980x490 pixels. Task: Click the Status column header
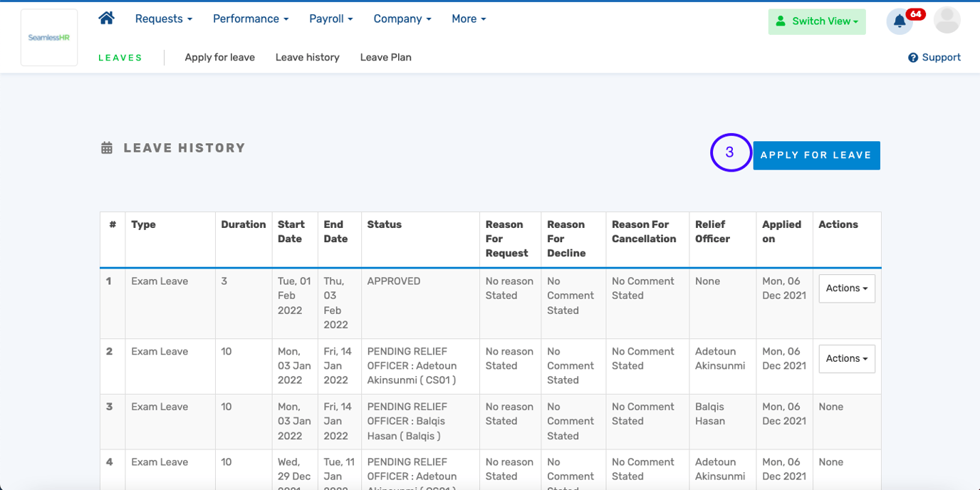384,224
